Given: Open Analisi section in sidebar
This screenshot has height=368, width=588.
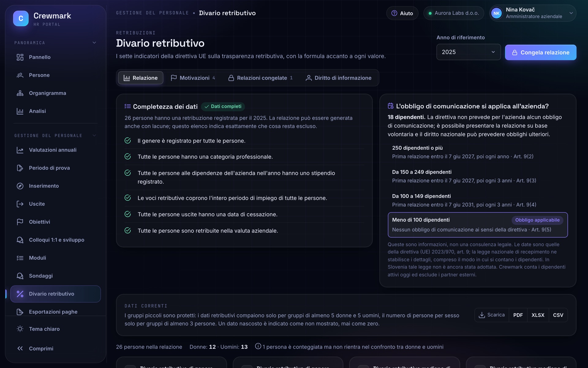Looking at the screenshot, I should 55,111.
